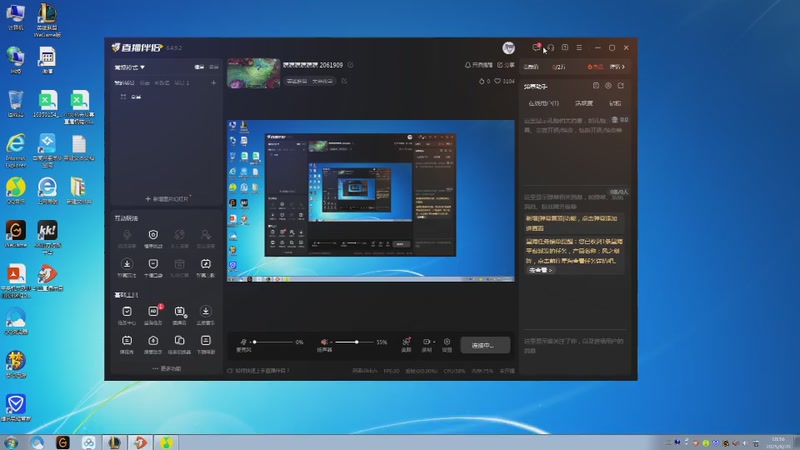Adjust the speaker volume slider at 55%
This screenshot has height=450, width=800.
tap(354, 342)
